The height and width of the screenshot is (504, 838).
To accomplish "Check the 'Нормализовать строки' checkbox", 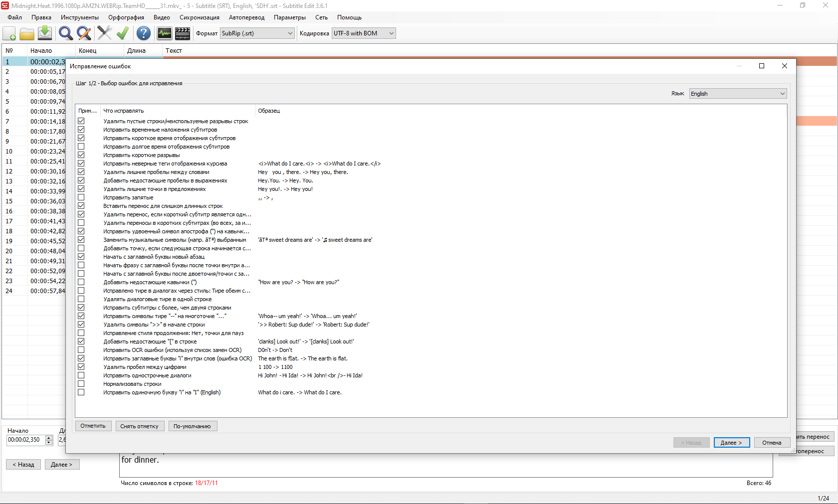I will (81, 384).
